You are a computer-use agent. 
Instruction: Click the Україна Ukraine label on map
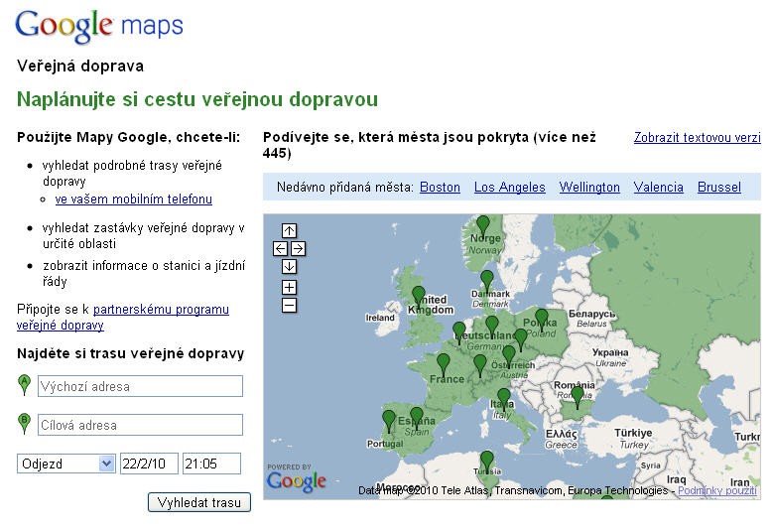click(x=610, y=357)
